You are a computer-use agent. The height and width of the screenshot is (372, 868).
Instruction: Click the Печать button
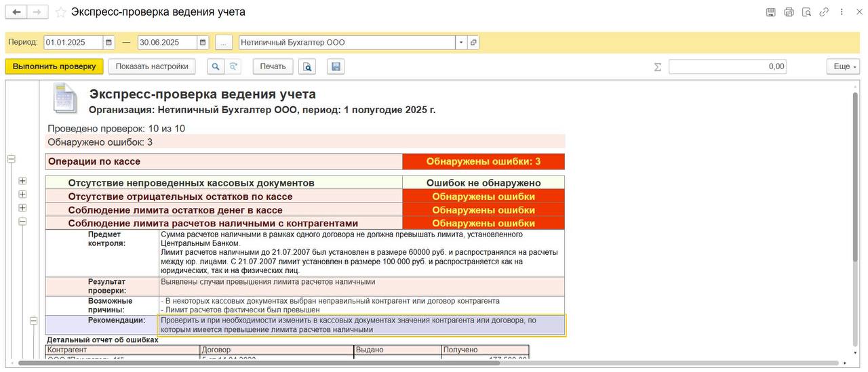point(273,66)
